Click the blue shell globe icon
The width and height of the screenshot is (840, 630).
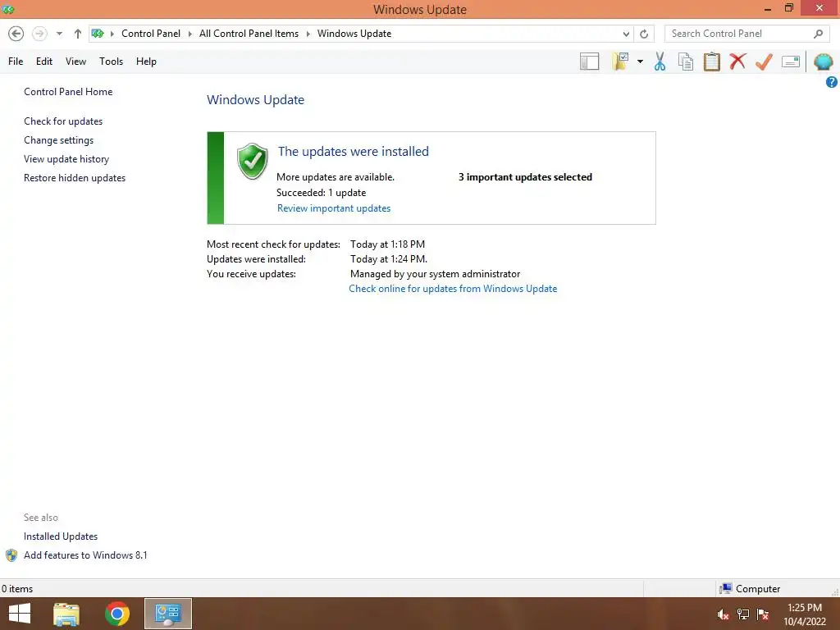(x=824, y=62)
